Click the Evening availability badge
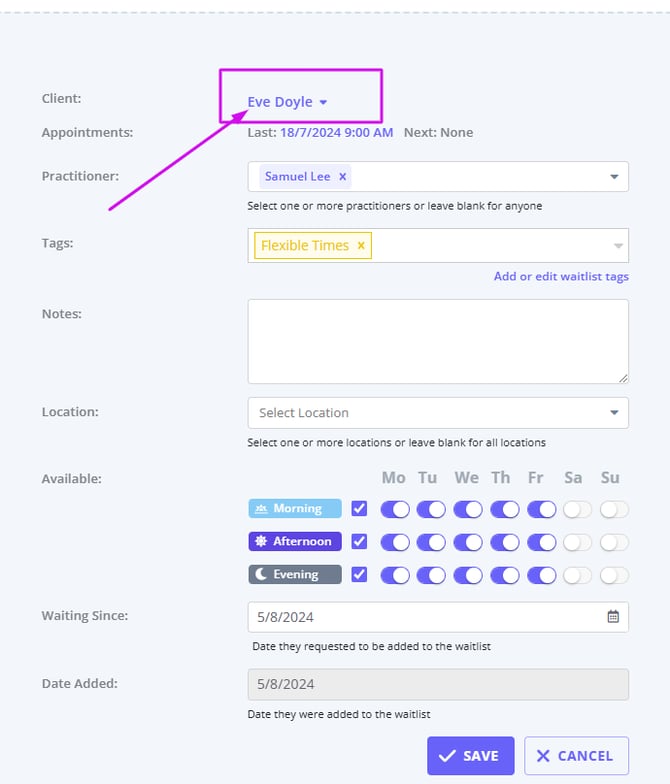Viewport: 670px width, 784px height. (x=295, y=575)
